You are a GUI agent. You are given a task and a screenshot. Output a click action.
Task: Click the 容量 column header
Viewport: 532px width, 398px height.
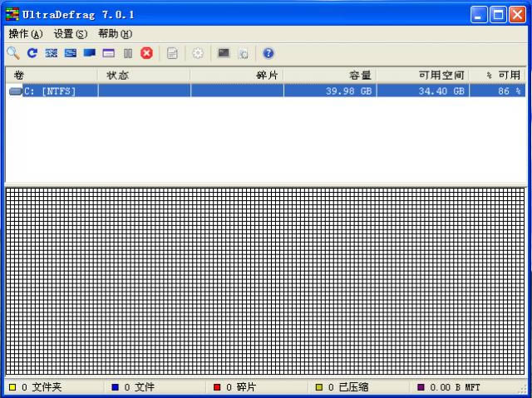[330, 75]
